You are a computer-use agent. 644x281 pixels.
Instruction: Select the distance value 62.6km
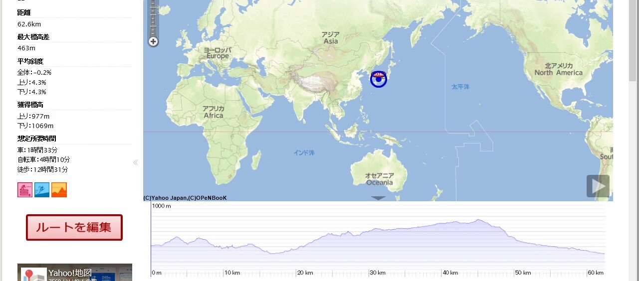[29, 24]
